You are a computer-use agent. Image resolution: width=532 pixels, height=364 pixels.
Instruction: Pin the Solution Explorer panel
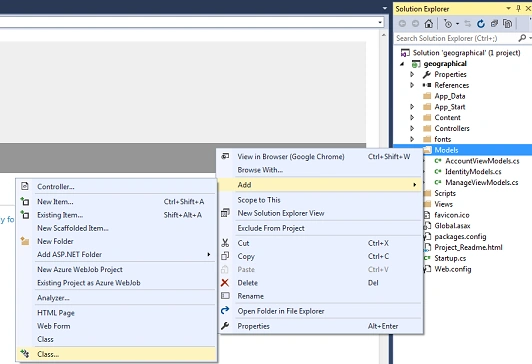pos(518,8)
